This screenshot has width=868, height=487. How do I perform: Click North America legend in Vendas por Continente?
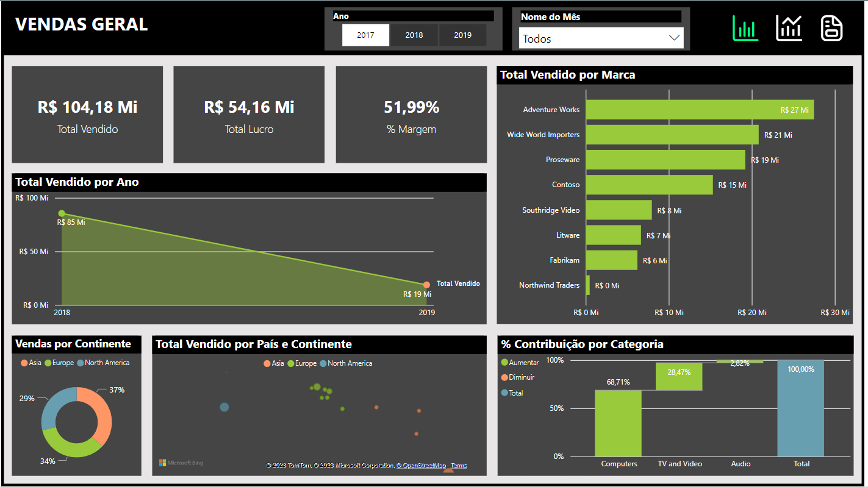pos(103,363)
